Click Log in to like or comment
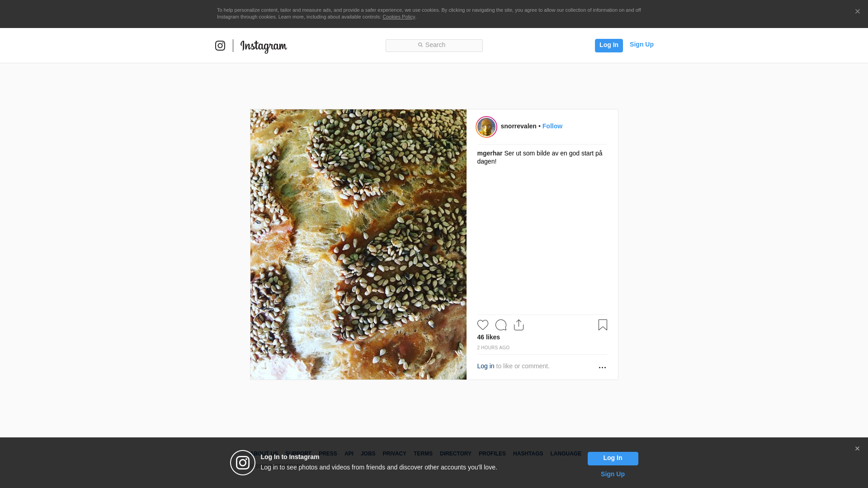Screen dimensions: 868x488 (x=486, y=366)
